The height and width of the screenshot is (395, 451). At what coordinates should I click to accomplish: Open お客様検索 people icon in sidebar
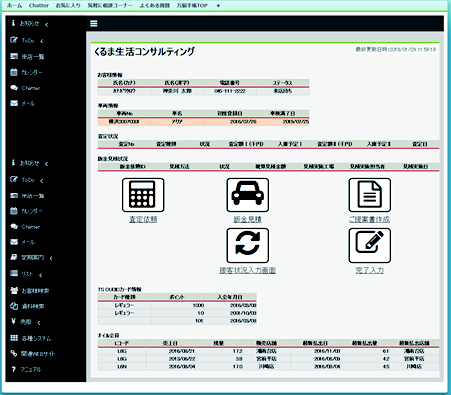[x=14, y=290]
